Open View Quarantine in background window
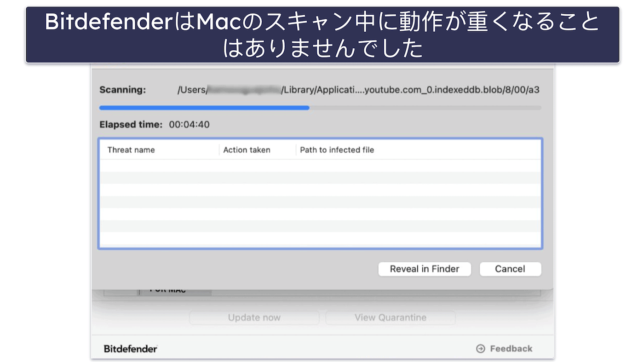Viewport: 644px width, 362px height. click(x=390, y=317)
